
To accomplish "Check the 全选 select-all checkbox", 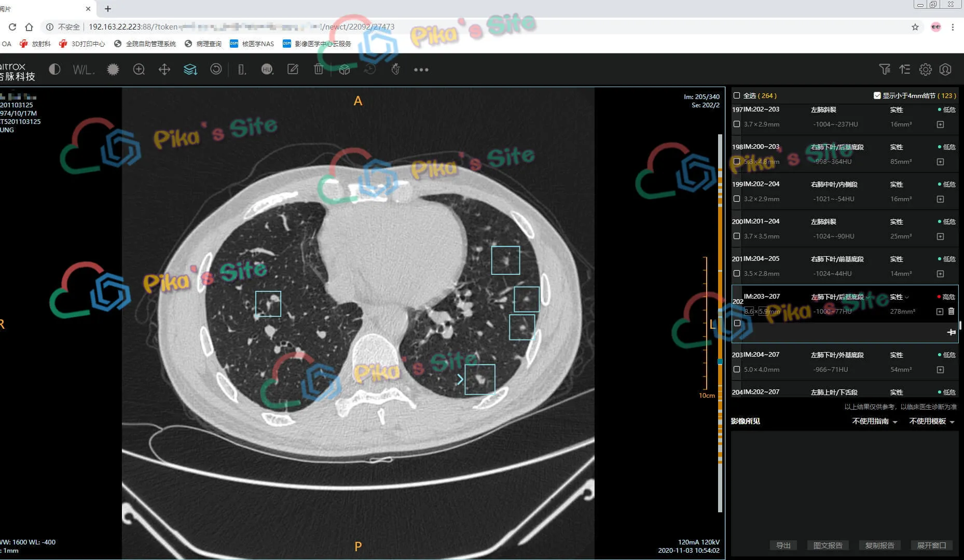I will (x=737, y=95).
